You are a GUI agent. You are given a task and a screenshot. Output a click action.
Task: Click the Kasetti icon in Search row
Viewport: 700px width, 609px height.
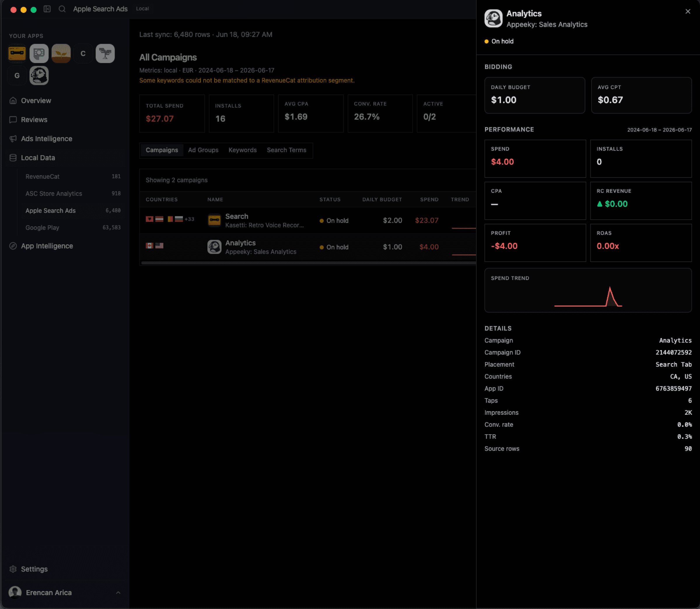[x=214, y=220]
